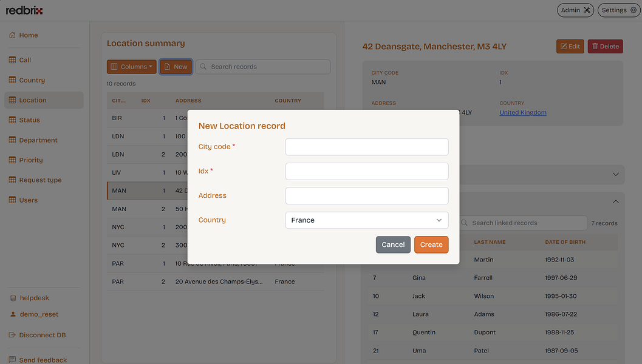Select the Uma Patel row
The height and width of the screenshot is (364, 642).
(493, 351)
